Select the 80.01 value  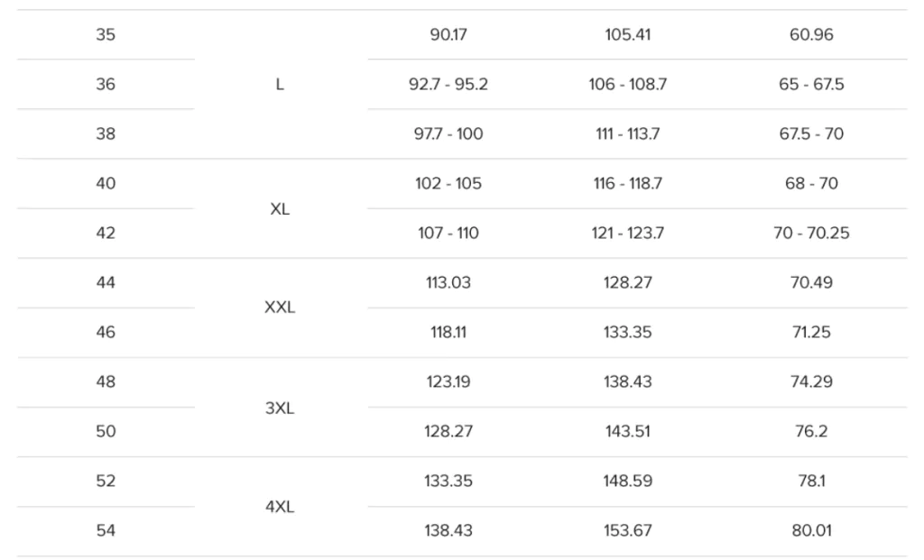click(811, 530)
